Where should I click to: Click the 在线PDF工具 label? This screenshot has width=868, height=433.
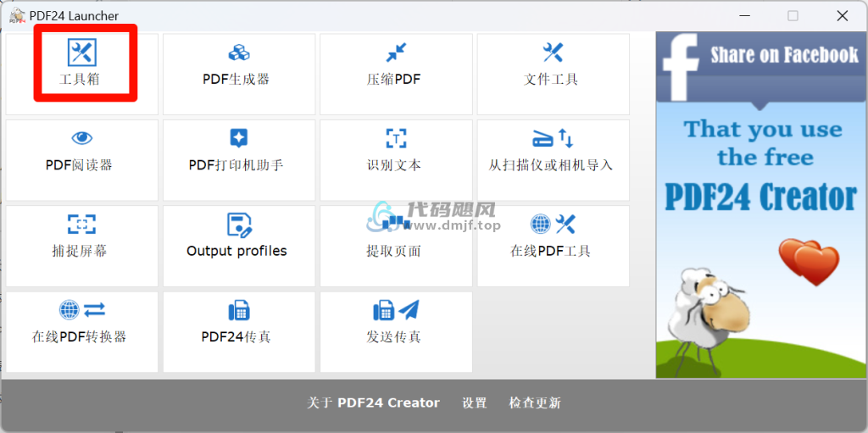pyautogui.click(x=551, y=251)
